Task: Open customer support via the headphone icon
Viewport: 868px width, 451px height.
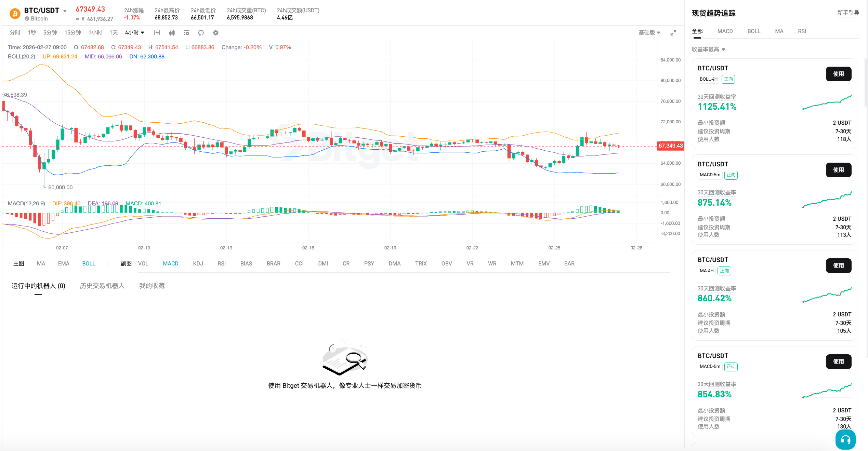Action: pyautogui.click(x=845, y=440)
